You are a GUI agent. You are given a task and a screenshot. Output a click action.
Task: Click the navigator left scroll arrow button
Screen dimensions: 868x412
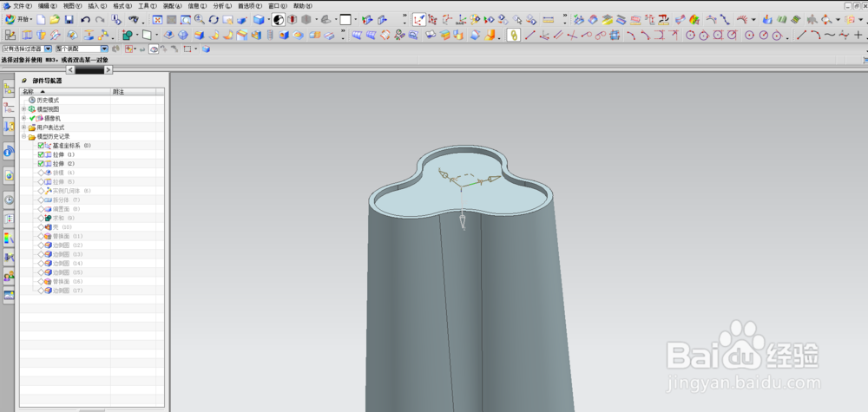(x=70, y=69)
